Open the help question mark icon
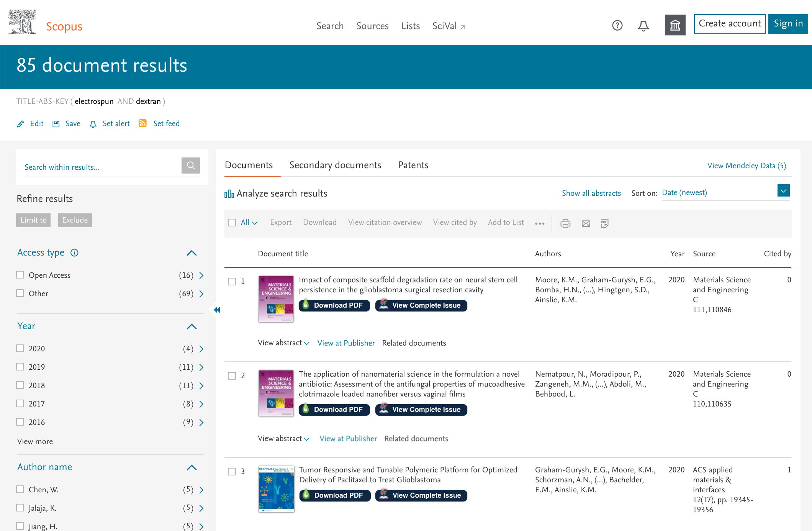This screenshot has height=531, width=812. tap(617, 26)
